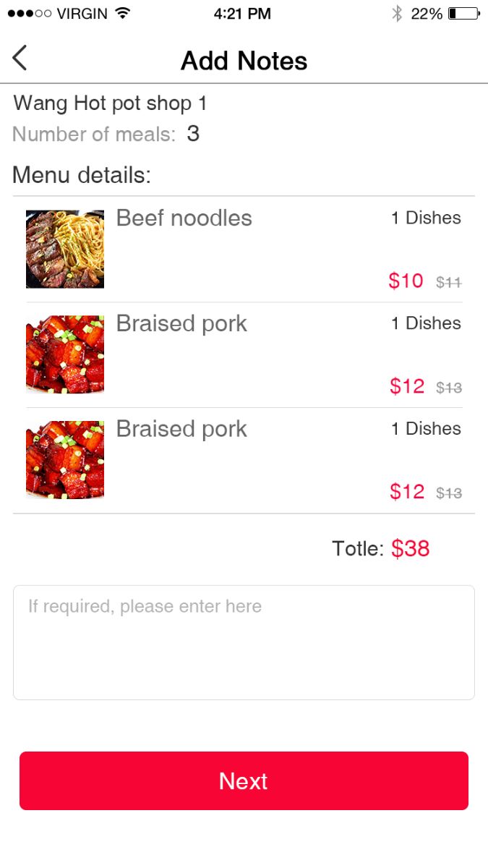Open the Beef noodles photo
Screen dimensions: 488x868
65,250
